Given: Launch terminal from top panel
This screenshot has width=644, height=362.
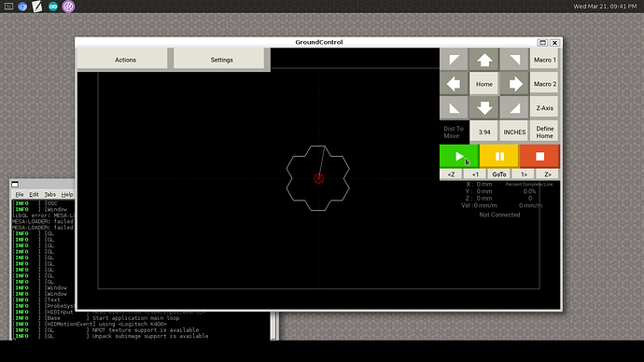Looking at the screenshot, I should [x=8, y=7].
